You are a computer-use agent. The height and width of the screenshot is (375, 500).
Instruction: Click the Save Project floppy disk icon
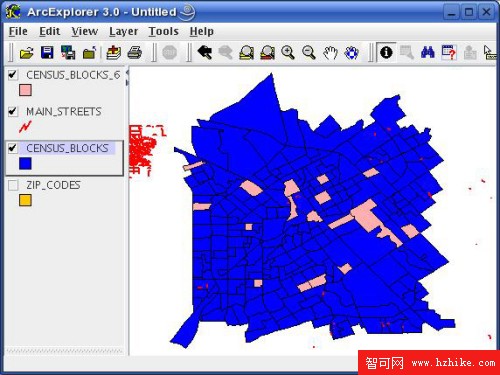click(x=47, y=53)
